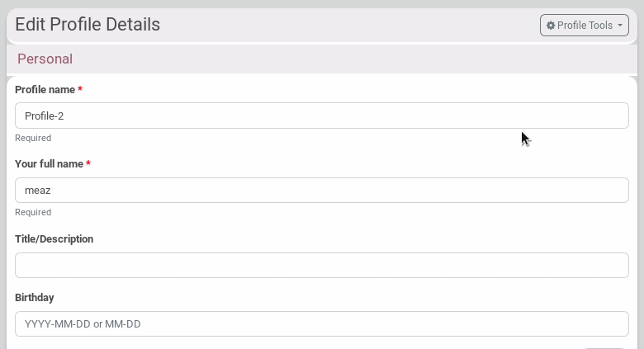Click the gear icon in Profile Tools

point(551,26)
